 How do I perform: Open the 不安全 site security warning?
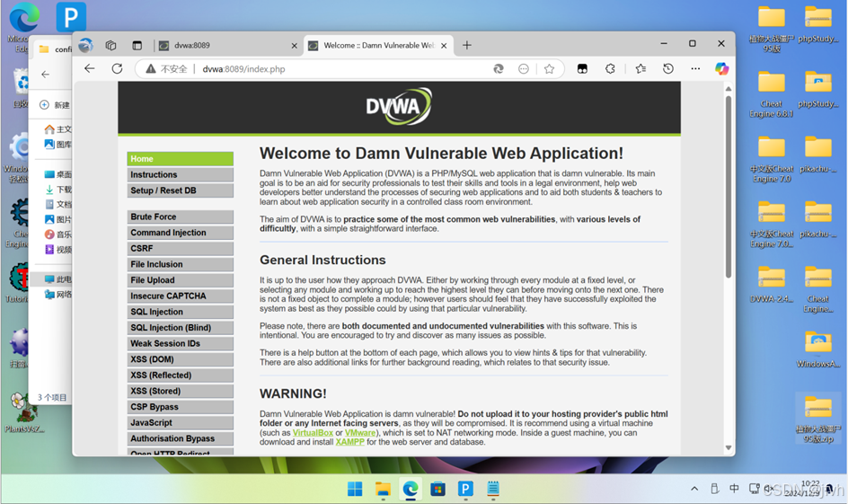click(x=166, y=68)
